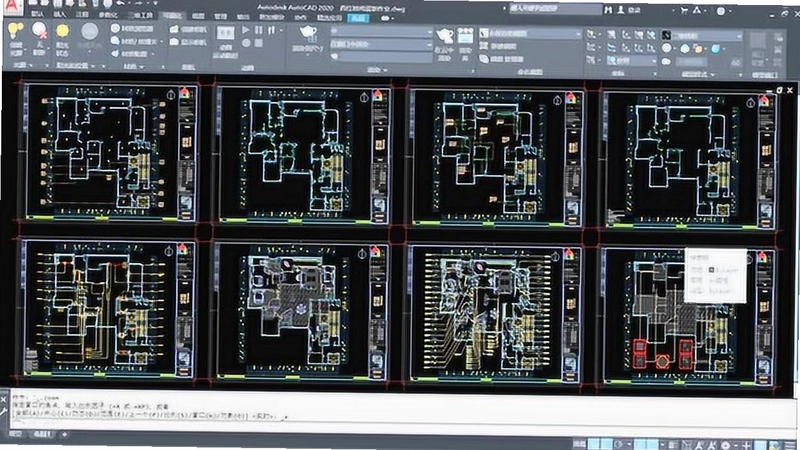The width and height of the screenshot is (800, 450).
Task: Switch to the 插入 (Insert) ribbon tab
Action: point(60,14)
